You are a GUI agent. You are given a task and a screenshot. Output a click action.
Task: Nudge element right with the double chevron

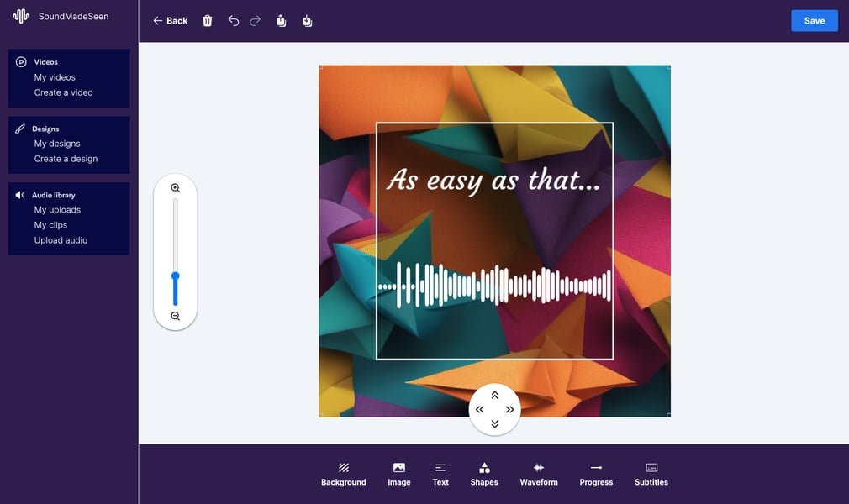509,409
